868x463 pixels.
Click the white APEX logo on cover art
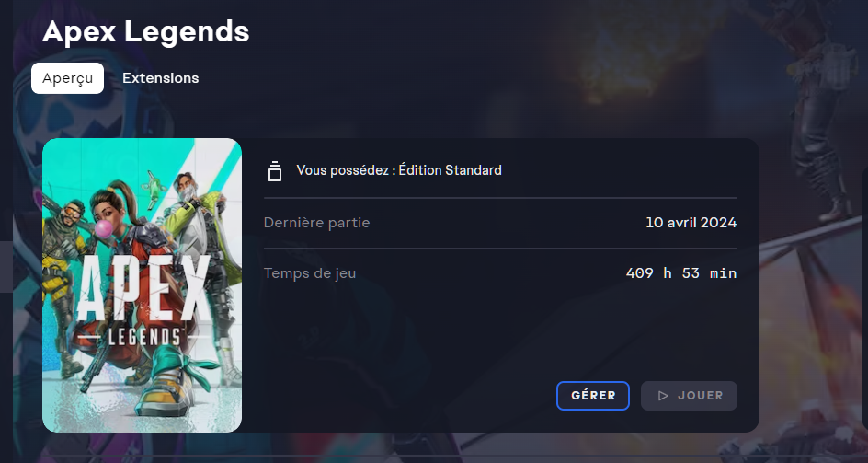pos(144,288)
